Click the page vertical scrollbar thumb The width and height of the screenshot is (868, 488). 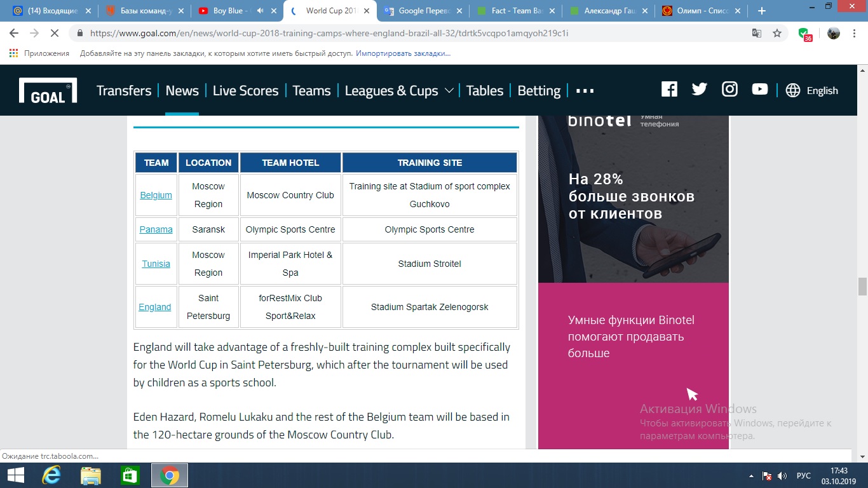pos(862,287)
